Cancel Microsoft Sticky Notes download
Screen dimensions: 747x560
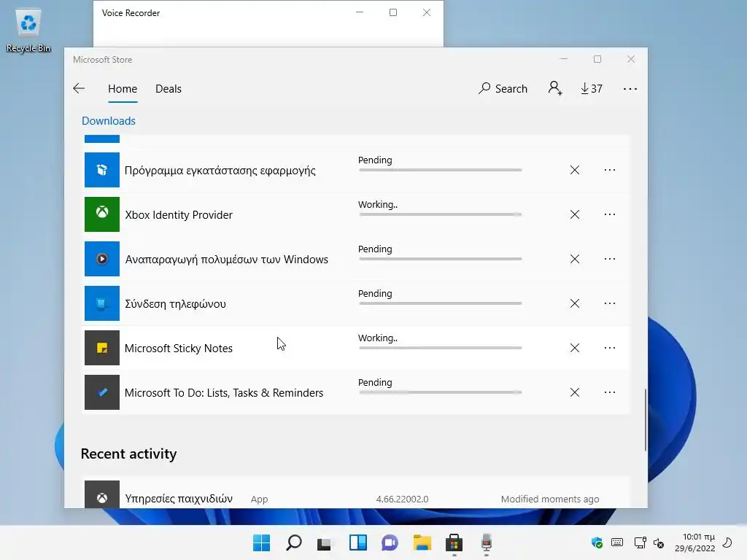575,348
